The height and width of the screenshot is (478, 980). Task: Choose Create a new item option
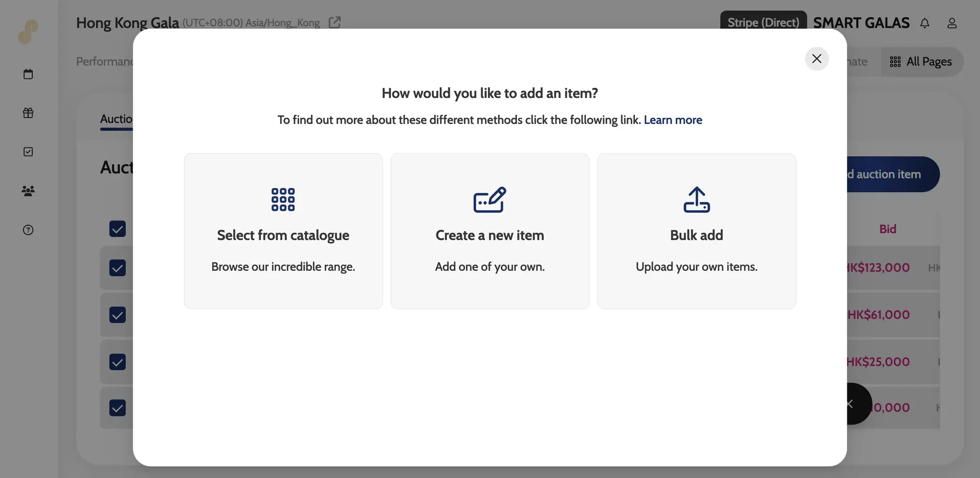point(489,231)
